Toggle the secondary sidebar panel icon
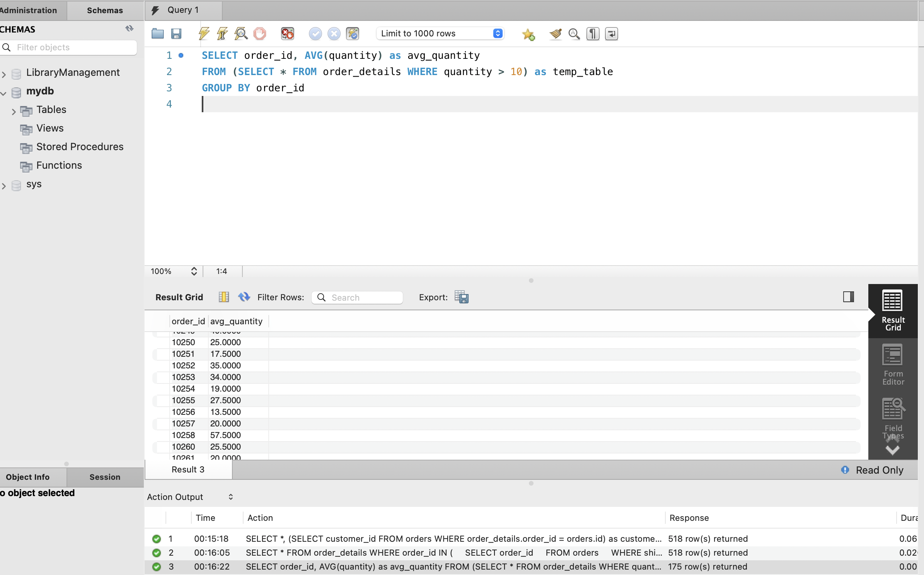 tap(848, 297)
